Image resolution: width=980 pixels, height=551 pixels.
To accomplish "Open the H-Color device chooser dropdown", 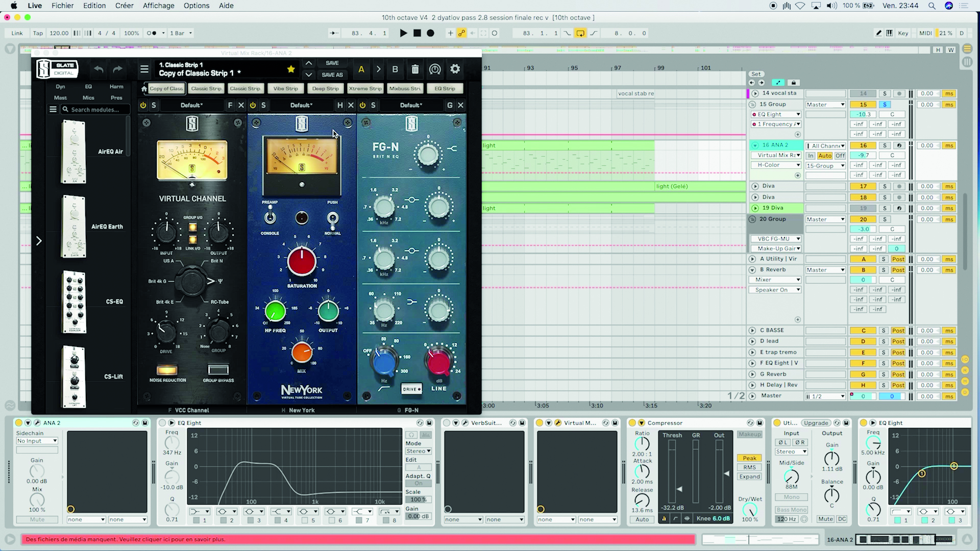I will tap(776, 165).
